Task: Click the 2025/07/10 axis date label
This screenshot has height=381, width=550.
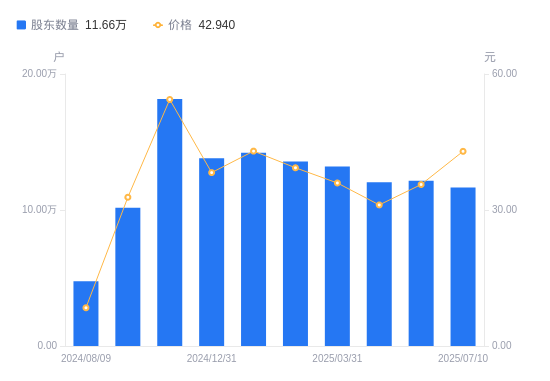Action: pyautogui.click(x=463, y=358)
